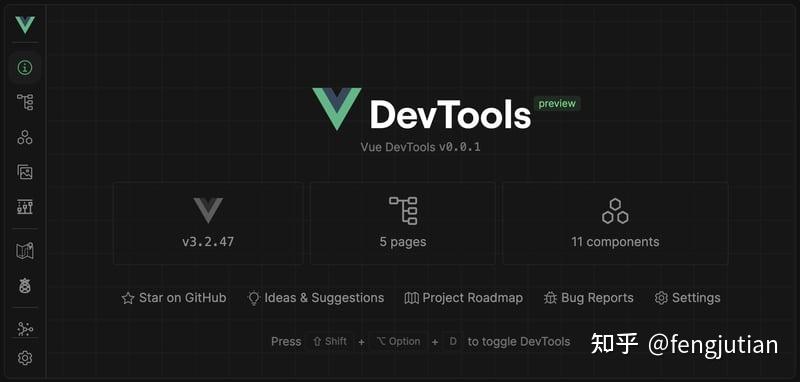Open the Router map icon in sidebar
The width and height of the screenshot is (800, 382).
pos(24,251)
